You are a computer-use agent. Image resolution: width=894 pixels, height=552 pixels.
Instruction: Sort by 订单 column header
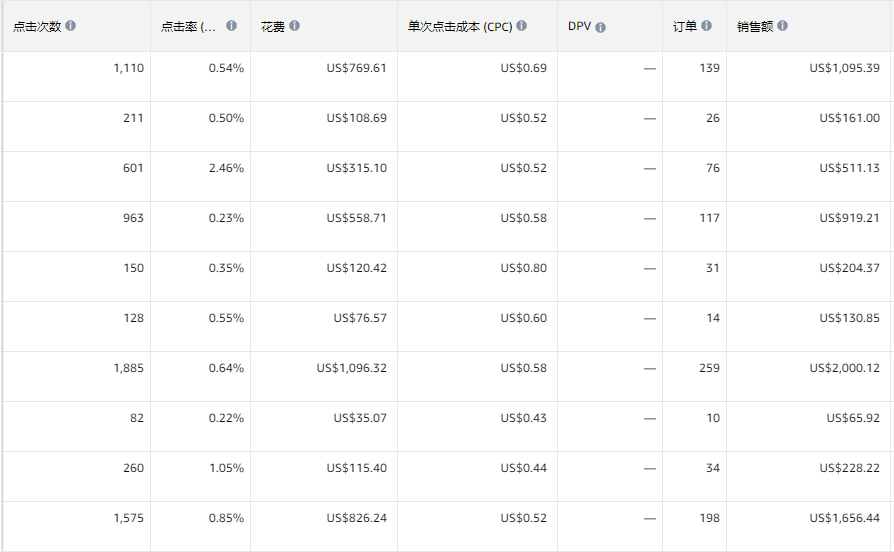tap(685, 26)
